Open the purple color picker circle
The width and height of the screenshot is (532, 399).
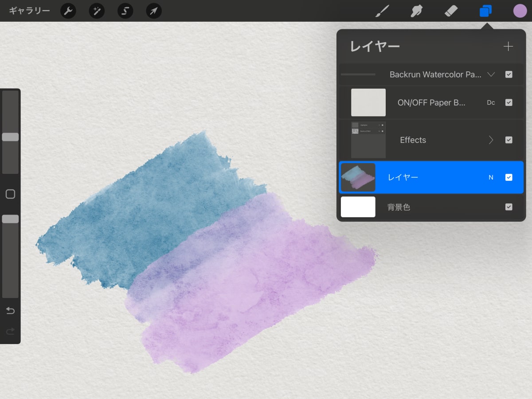520,11
